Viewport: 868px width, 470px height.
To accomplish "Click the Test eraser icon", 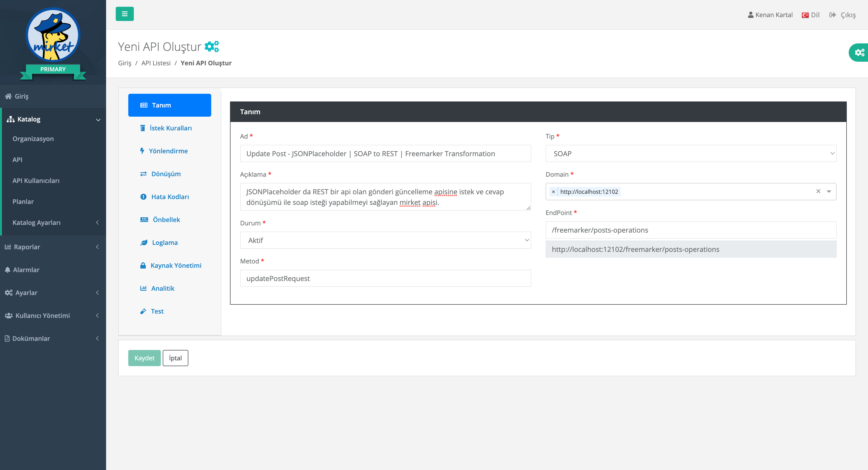I will coord(143,311).
